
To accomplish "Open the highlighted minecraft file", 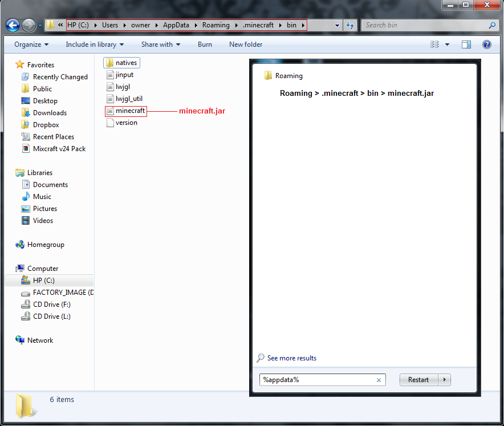I will point(125,111).
